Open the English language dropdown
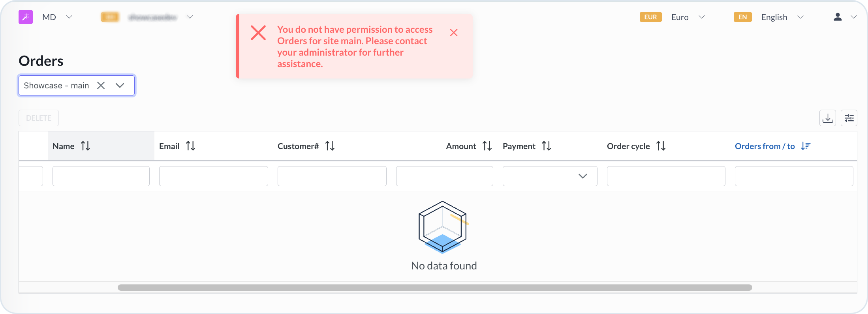The height and width of the screenshot is (314, 868). pyautogui.click(x=800, y=17)
